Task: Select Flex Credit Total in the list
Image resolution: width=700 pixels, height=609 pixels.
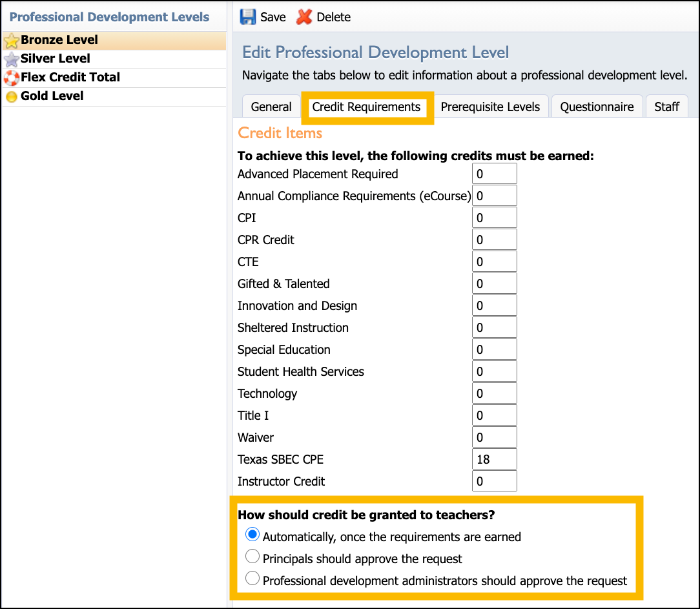Action: pyautogui.click(x=114, y=77)
